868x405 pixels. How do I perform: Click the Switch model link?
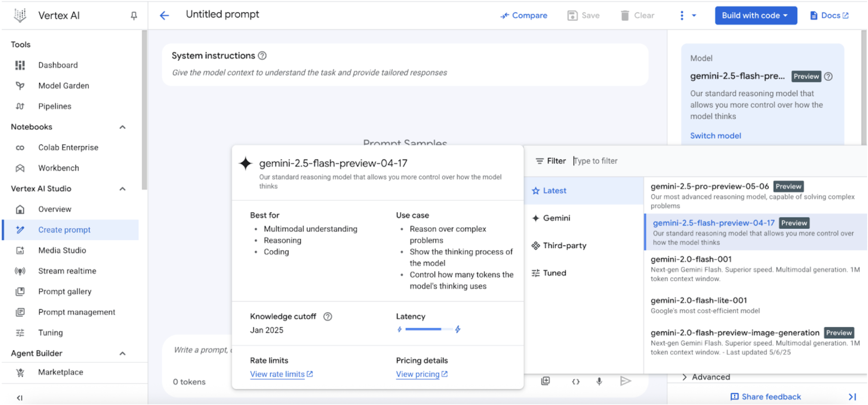click(715, 136)
